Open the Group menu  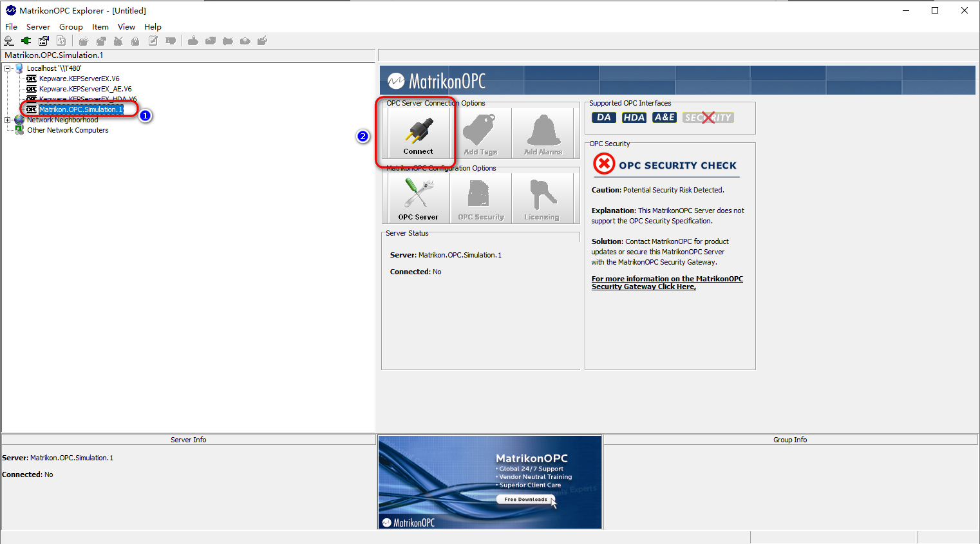click(71, 27)
